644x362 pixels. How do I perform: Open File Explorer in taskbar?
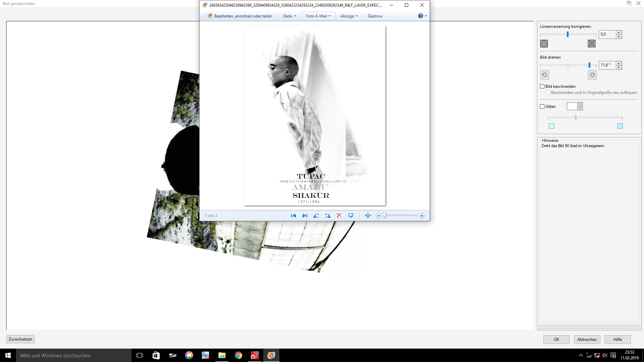point(222,355)
